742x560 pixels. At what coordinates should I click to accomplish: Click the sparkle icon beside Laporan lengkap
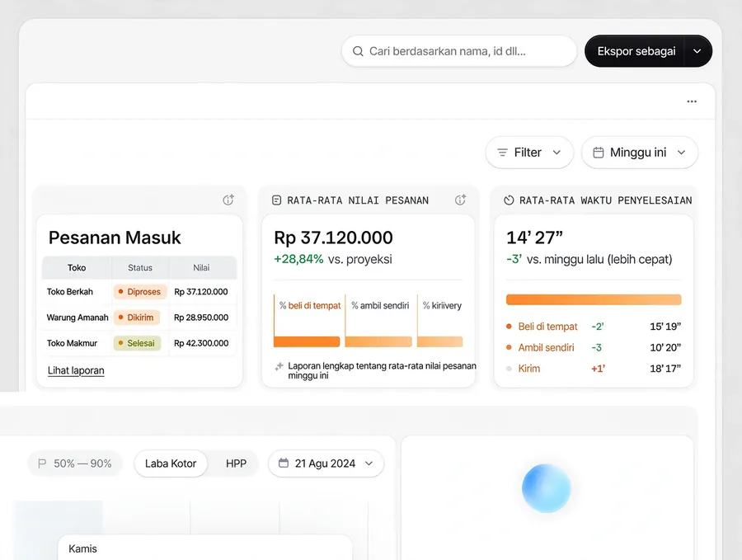click(x=279, y=366)
